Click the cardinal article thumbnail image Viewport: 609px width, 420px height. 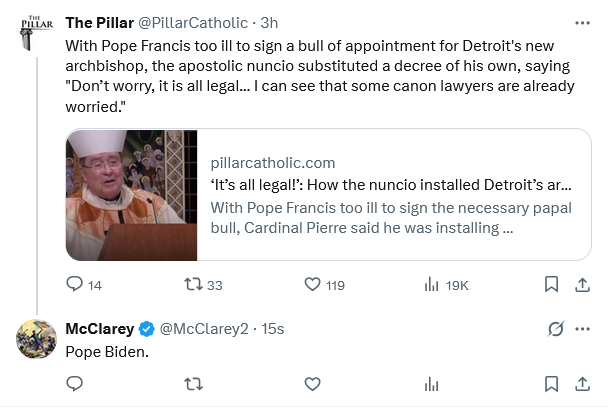125,195
